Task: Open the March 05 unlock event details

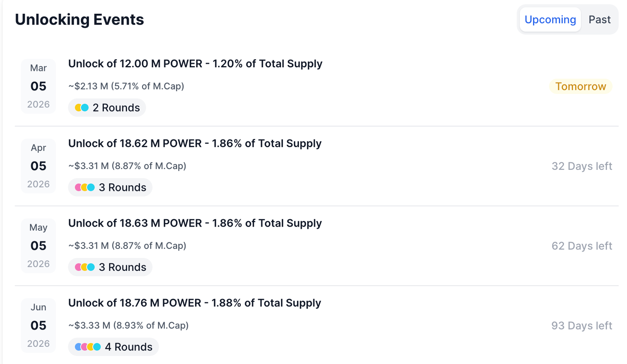Action: (x=196, y=63)
